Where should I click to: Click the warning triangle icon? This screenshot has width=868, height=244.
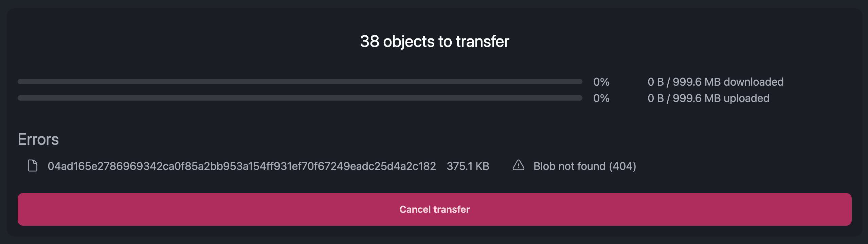pos(518,165)
